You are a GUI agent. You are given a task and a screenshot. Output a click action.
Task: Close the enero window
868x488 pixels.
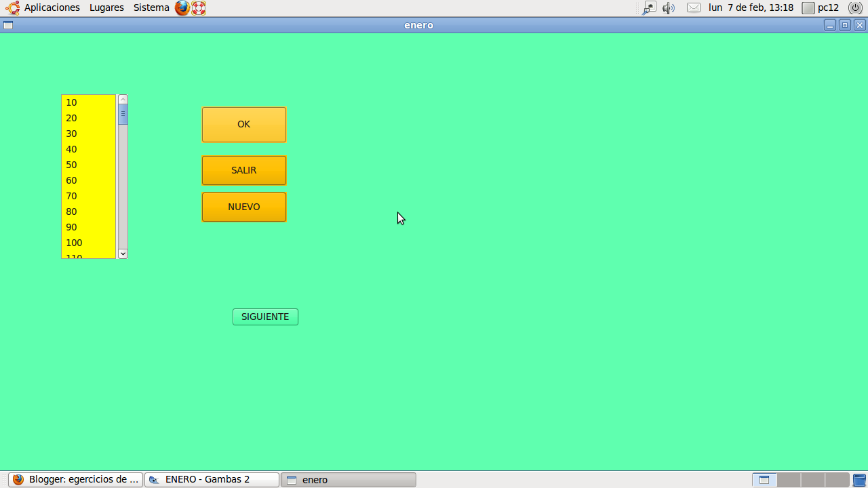(860, 25)
